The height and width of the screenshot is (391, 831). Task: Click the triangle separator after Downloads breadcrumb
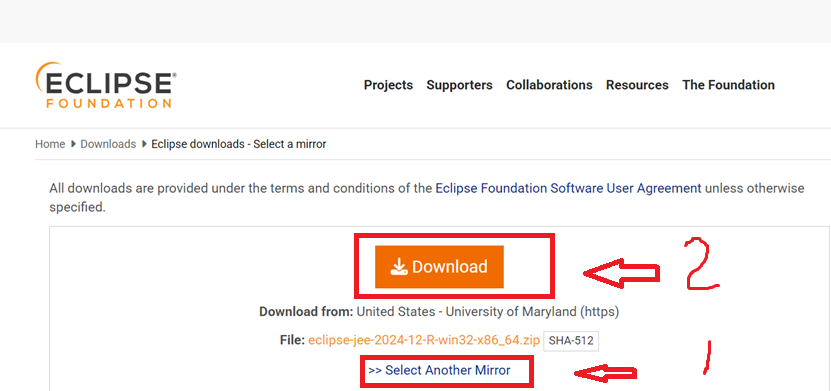(x=144, y=144)
